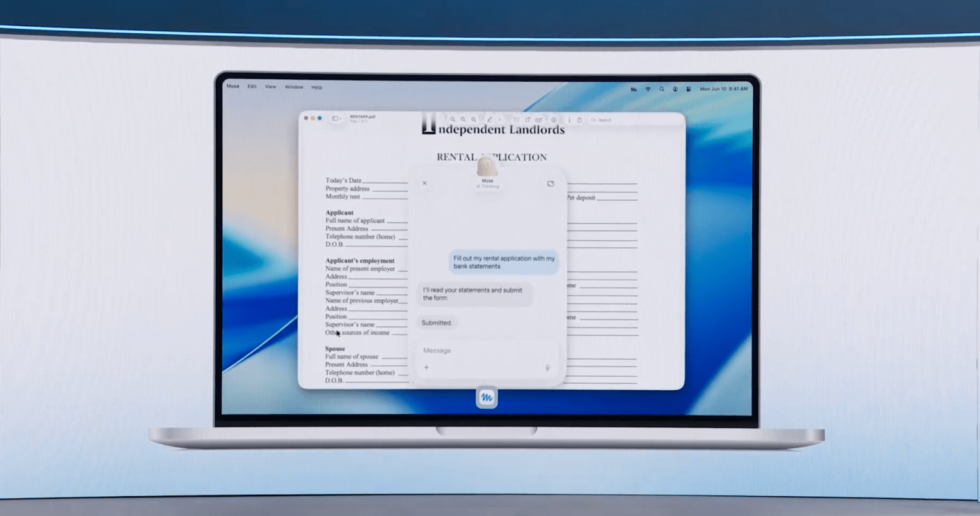The height and width of the screenshot is (516, 980).
Task: Click the 'Name of previous employer' label
Action: point(361,301)
